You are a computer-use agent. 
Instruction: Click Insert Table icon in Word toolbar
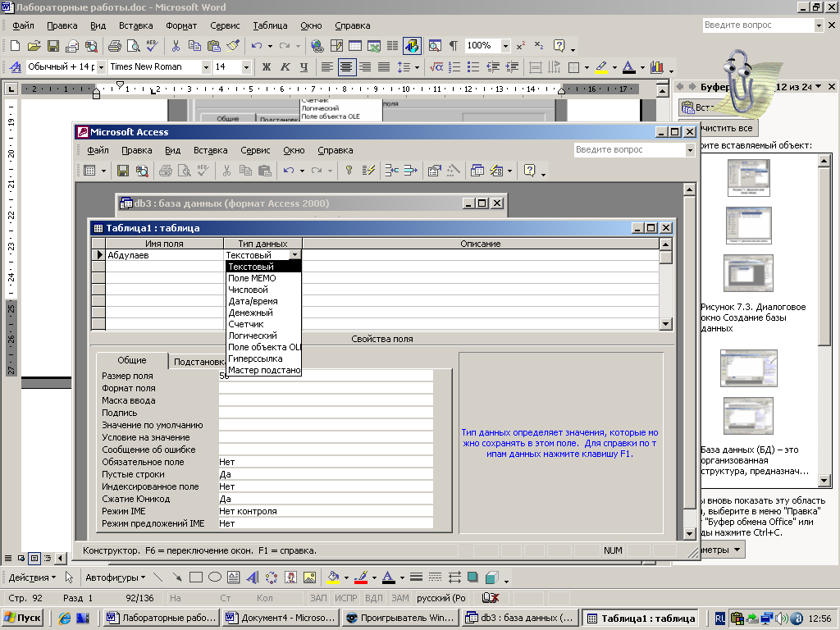pos(355,46)
